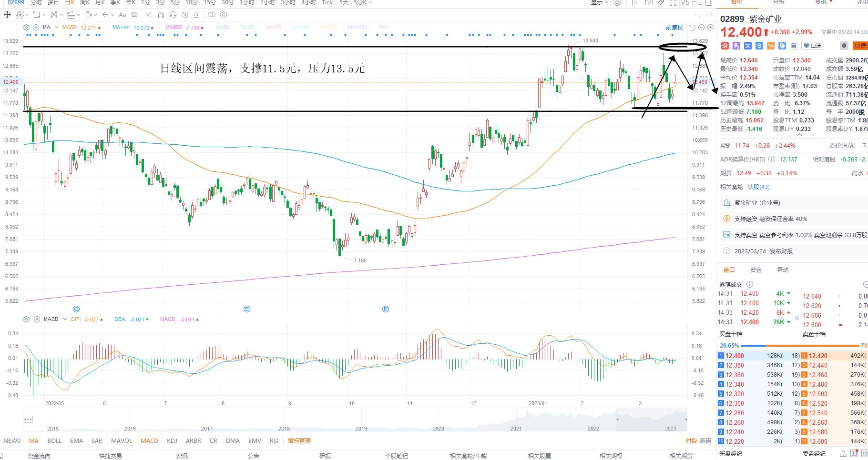Screen dimensions: 868x460
Task: Toggle the RSI indicator
Action: coord(274,441)
